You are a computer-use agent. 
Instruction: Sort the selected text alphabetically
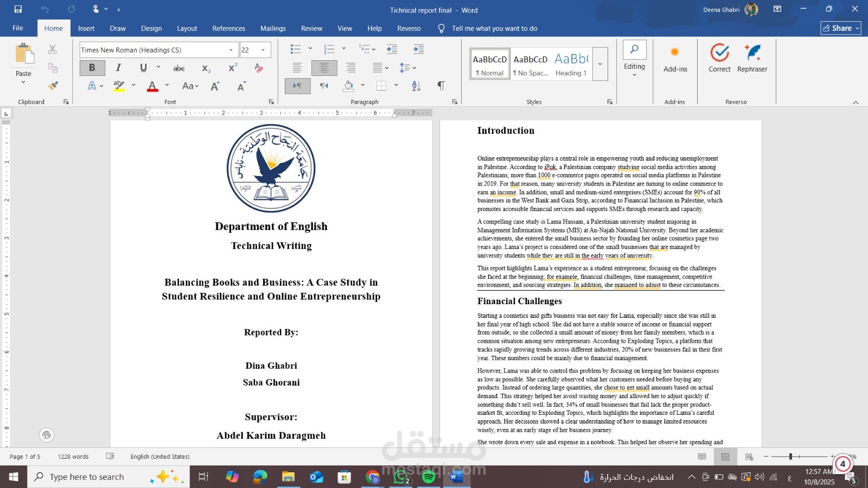coord(416,86)
